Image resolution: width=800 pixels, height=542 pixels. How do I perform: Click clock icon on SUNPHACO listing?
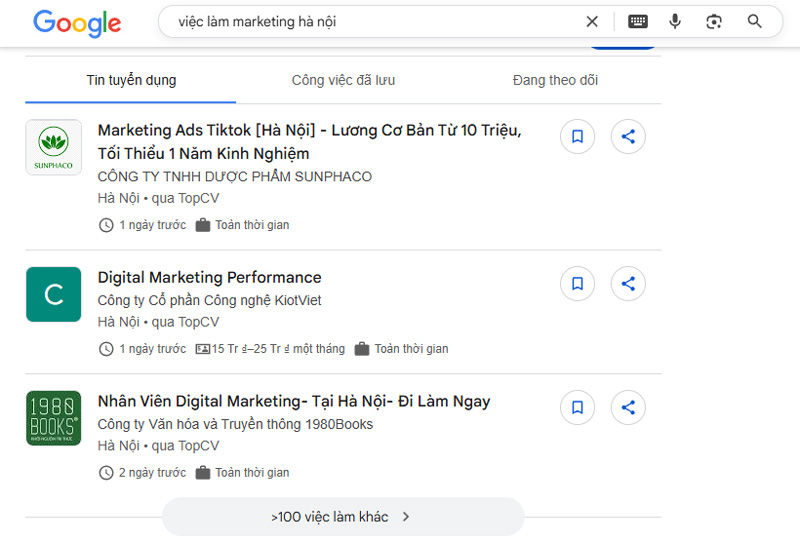click(106, 225)
